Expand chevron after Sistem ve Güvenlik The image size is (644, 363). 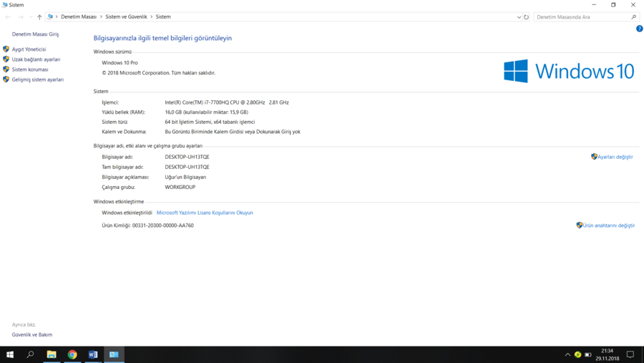point(152,17)
